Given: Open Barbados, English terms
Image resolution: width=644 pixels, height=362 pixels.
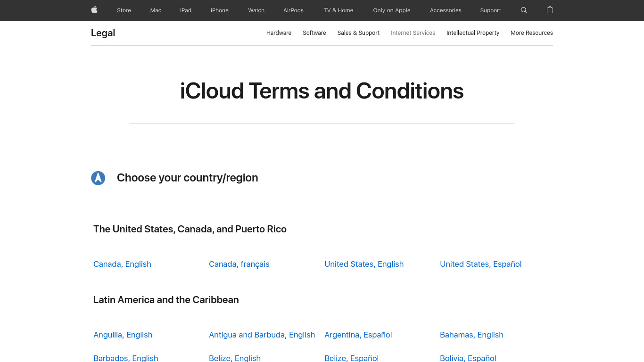Looking at the screenshot, I should [x=126, y=358].
